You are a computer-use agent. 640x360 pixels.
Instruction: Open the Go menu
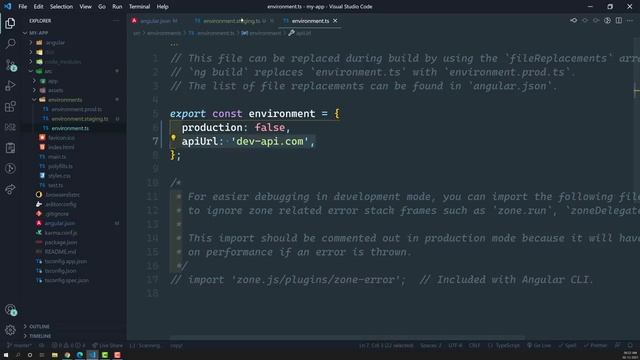[x=102, y=7]
